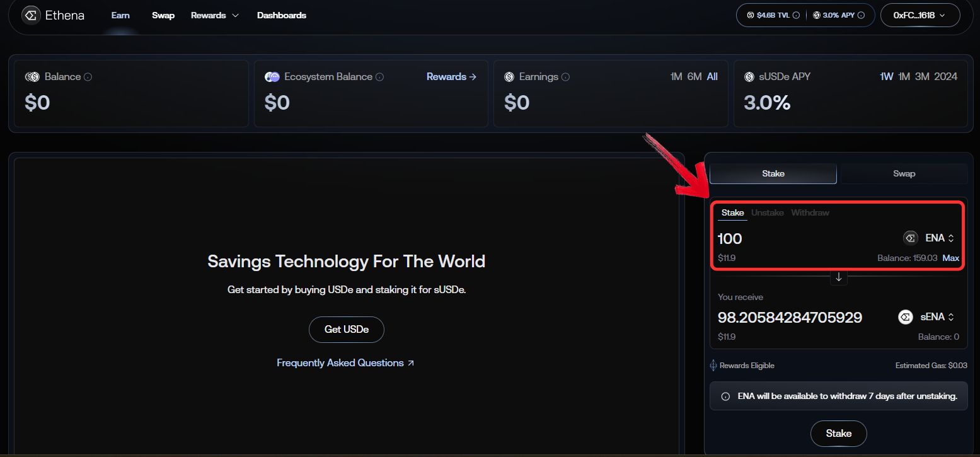
Task: Set sUSDe APY range to 3M
Action: (x=923, y=77)
